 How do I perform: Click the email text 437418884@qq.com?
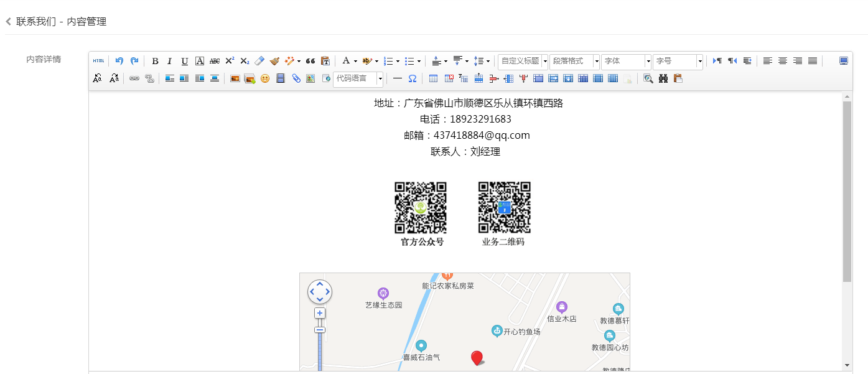(482, 135)
